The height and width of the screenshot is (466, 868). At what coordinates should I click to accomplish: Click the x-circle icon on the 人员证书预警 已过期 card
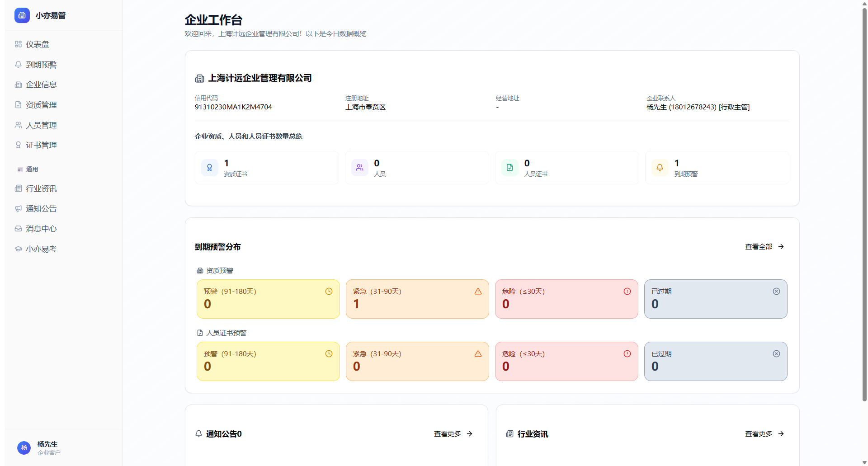coord(776,354)
